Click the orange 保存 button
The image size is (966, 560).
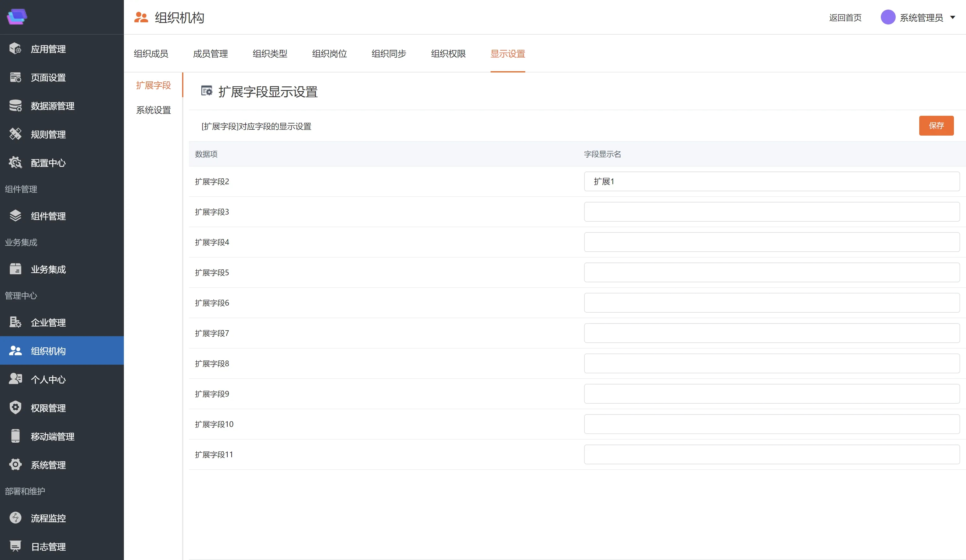coord(936,126)
